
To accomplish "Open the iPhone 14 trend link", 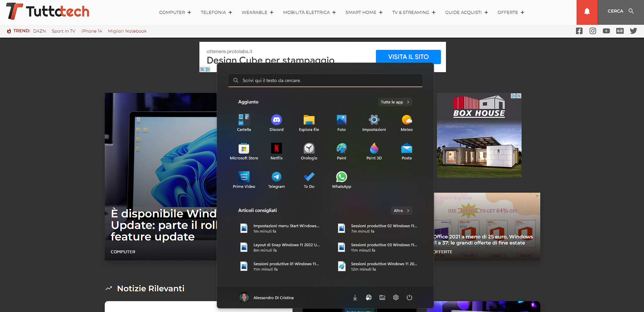I will click(x=92, y=31).
